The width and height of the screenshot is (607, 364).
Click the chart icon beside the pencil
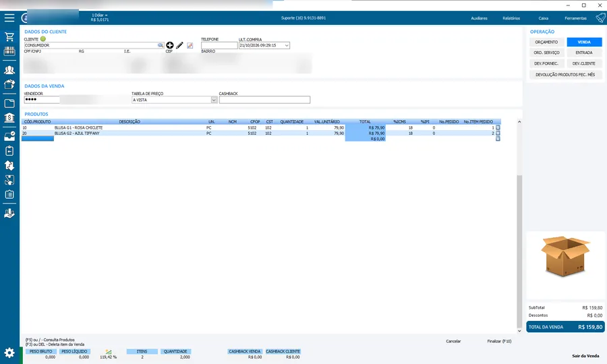190,46
